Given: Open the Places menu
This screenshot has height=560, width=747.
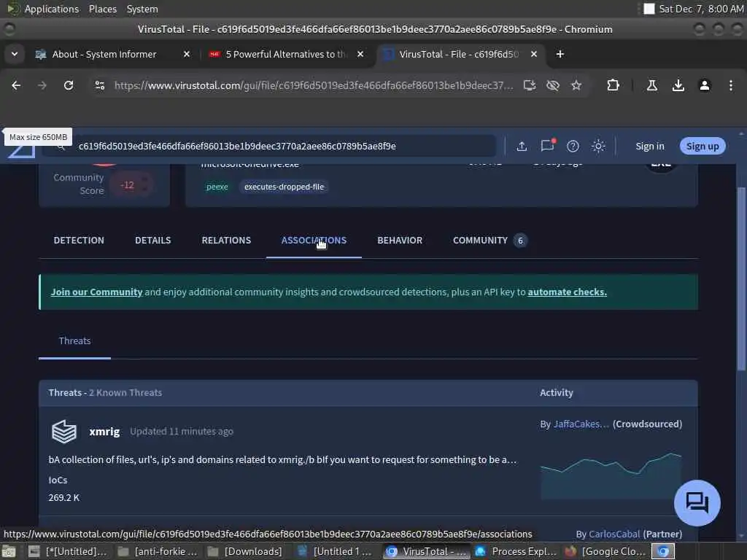Looking at the screenshot, I should click(102, 9).
